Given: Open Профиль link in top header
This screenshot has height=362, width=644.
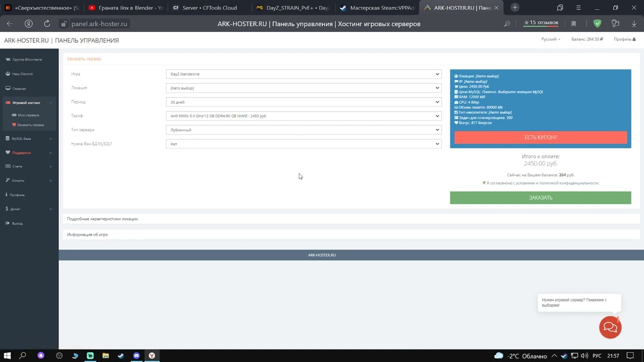Looking at the screenshot, I should 624,39.
